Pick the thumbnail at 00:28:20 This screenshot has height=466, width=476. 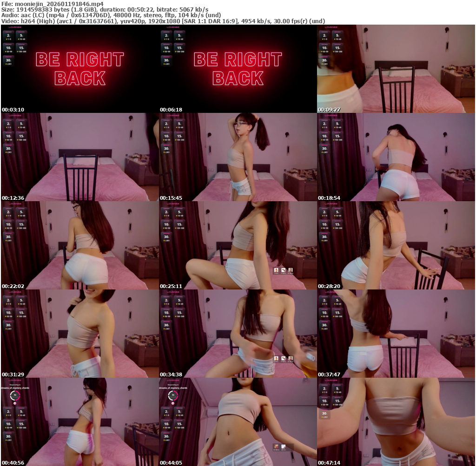[x=396, y=245]
